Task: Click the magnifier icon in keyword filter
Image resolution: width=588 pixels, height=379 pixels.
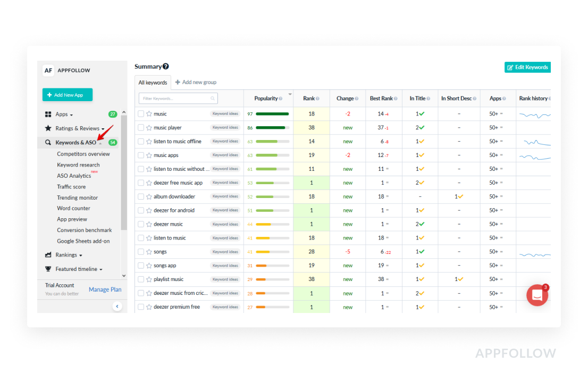Action: click(213, 98)
